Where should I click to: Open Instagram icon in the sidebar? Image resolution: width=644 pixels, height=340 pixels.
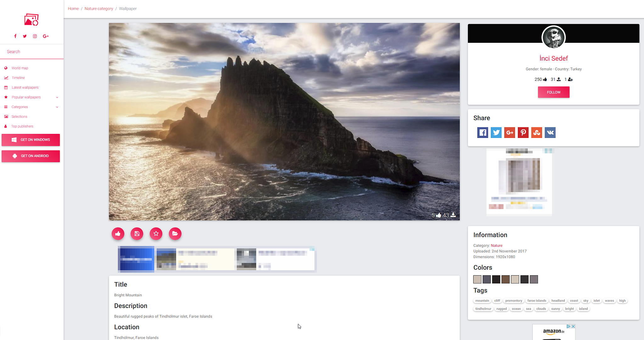[x=35, y=36]
